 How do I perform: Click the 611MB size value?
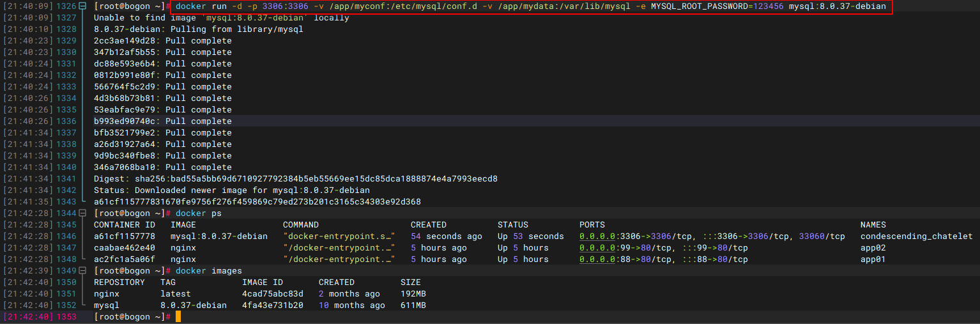point(413,305)
